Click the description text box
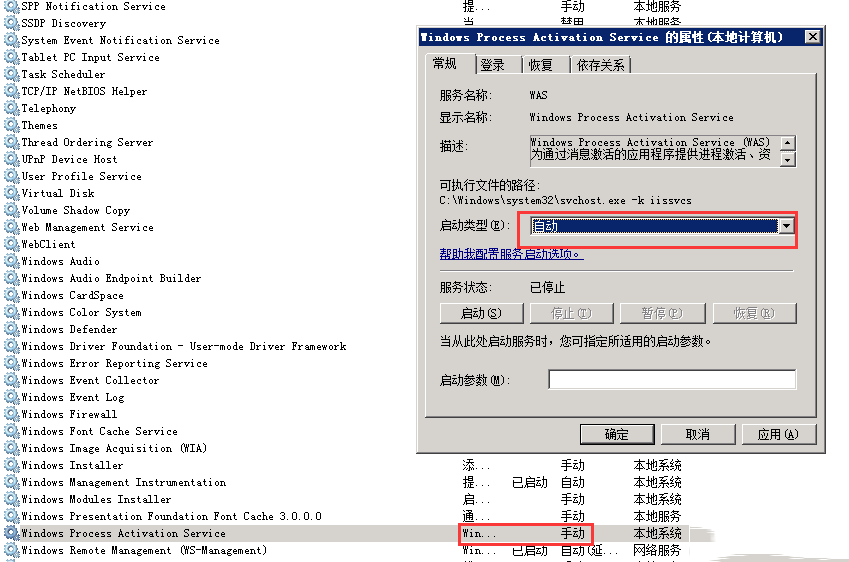Viewport: 849px width, 562px height. [655, 149]
